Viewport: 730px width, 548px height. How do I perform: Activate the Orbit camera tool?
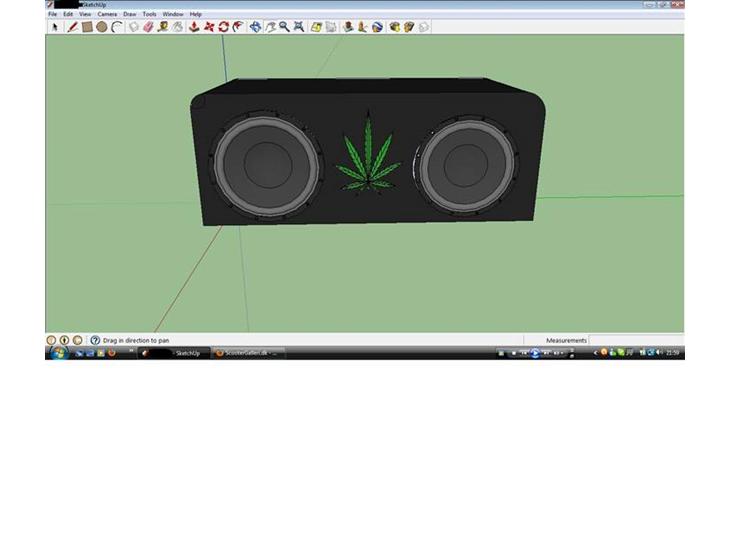(x=255, y=27)
